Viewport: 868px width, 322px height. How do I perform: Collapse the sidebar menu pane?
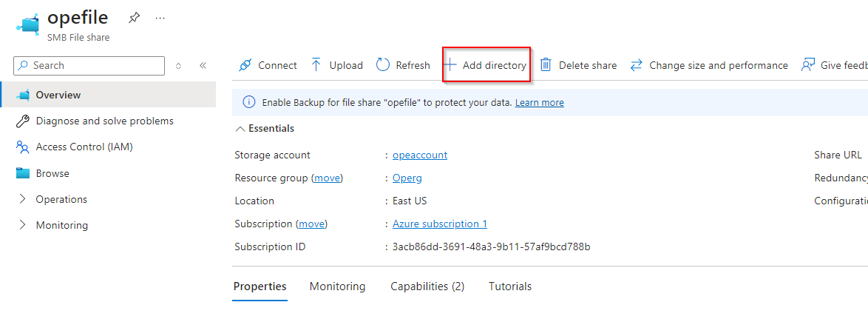[x=203, y=65]
